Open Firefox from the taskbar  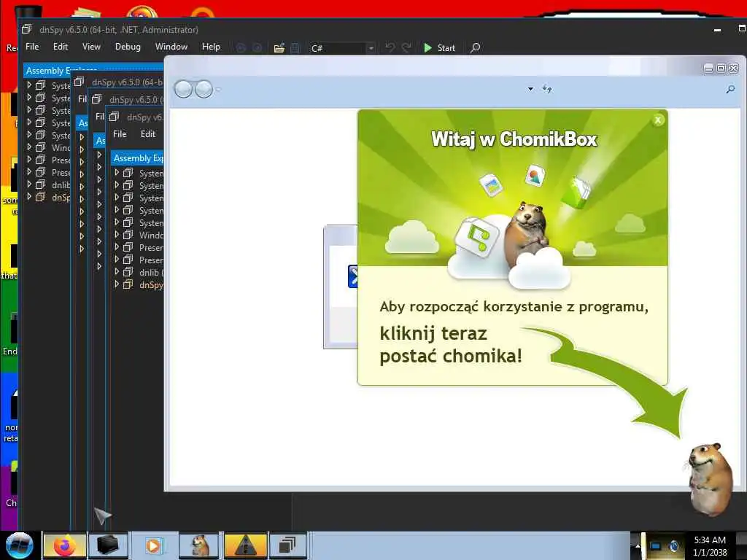click(x=65, y=545)
